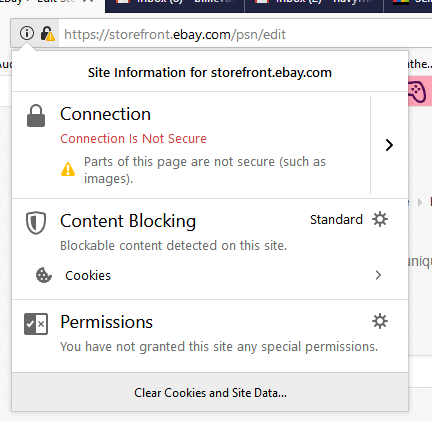Expand the Cookies row chevron

(x=378, y=275)
